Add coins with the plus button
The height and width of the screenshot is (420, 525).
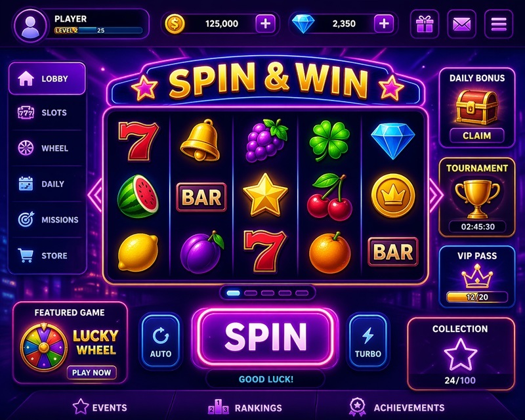click(x=265, y=24)
